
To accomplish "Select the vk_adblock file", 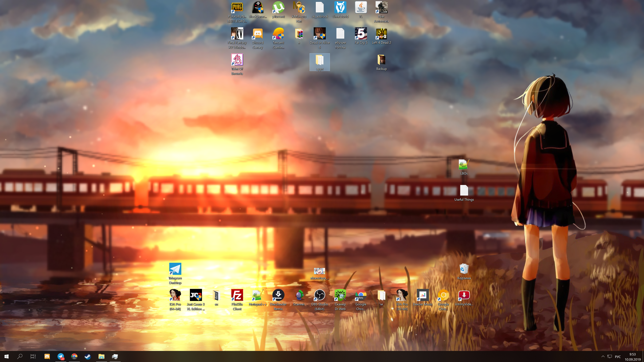I will click(x=320, y=10).
